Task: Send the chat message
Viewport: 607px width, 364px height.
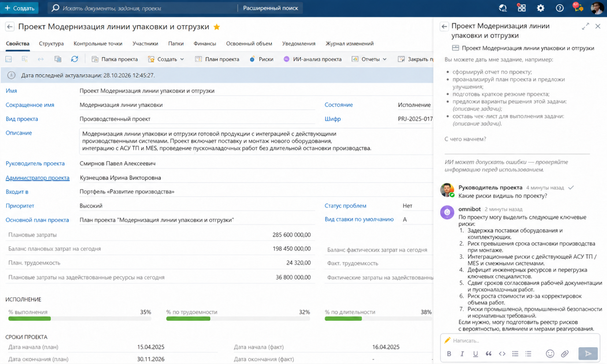Action: point(588,353)
